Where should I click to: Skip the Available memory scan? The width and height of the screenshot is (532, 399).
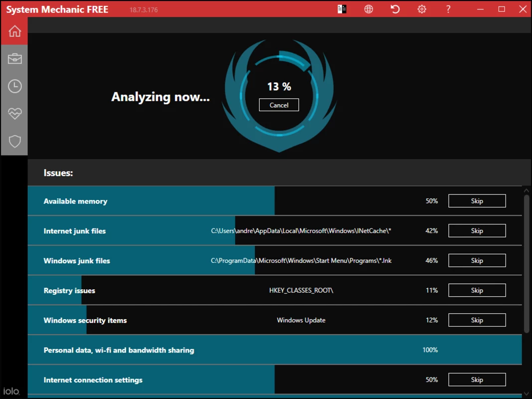(477, 201)
